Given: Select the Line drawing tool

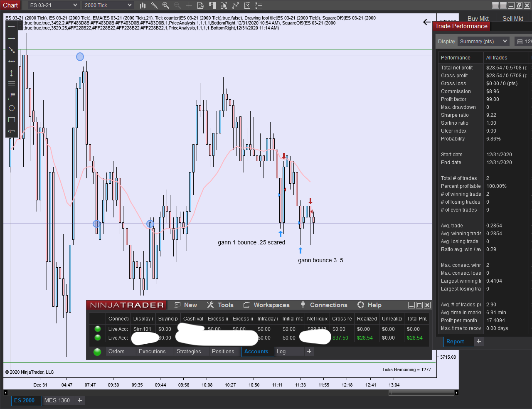Looking at the screenshot, I should [12, 27].
